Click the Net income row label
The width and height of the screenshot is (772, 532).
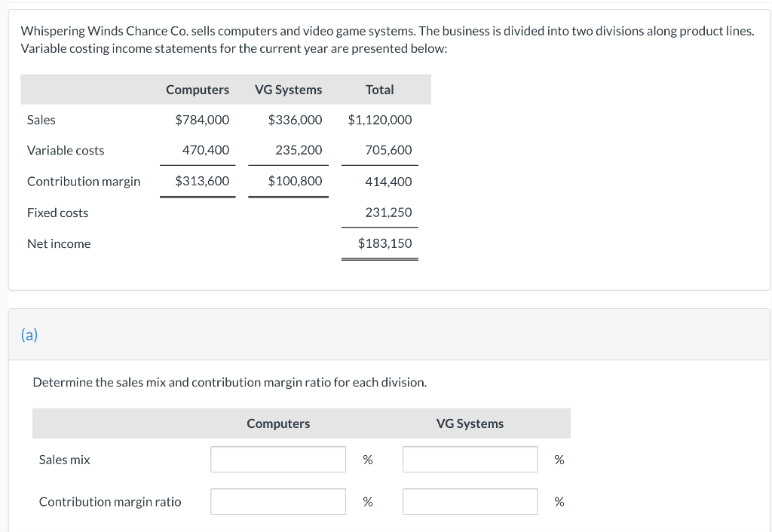pyautogui.click(x=59, y=243)
